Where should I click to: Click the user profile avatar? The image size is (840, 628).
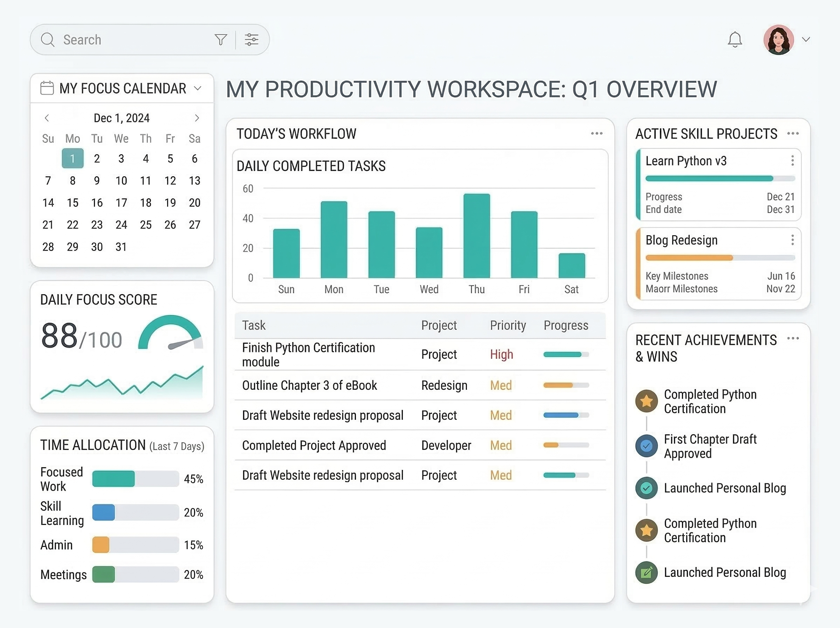(778, 40)
